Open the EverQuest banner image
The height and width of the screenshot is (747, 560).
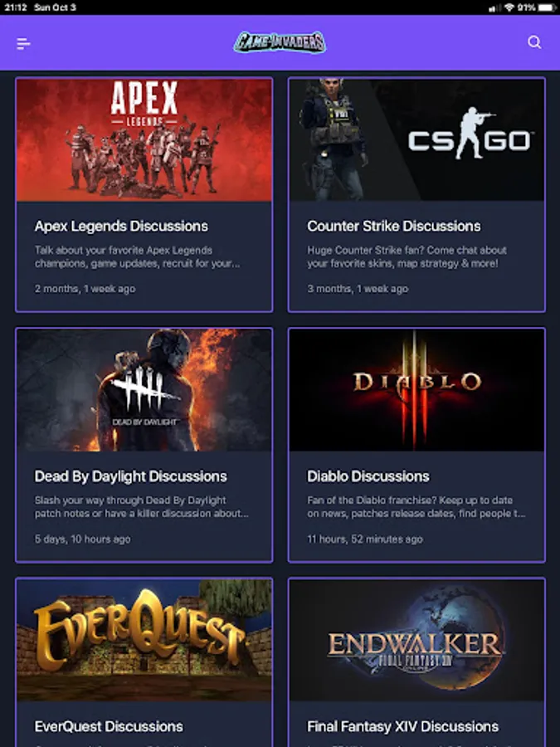pyautogui.click(x=144, y=640)
